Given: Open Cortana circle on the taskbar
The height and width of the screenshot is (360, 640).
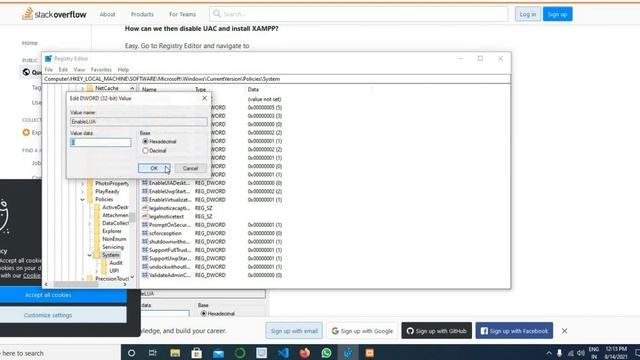Looking at the screenshot, I should [131, 353].
